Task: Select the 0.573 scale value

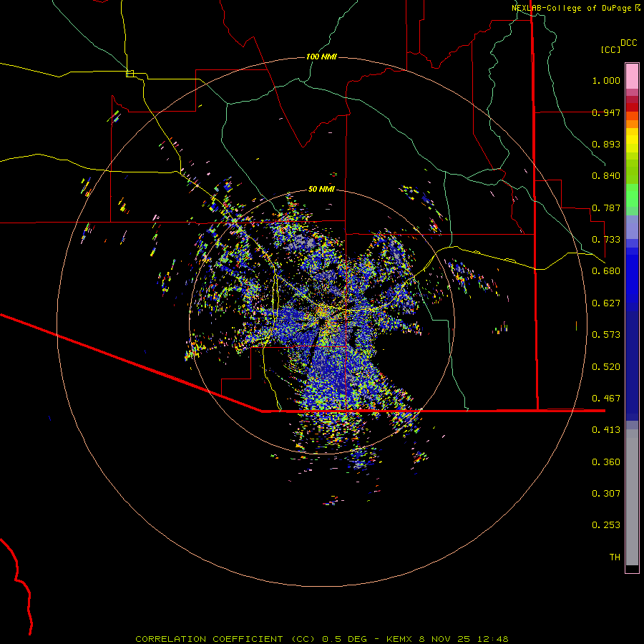Action: [606, 335]
